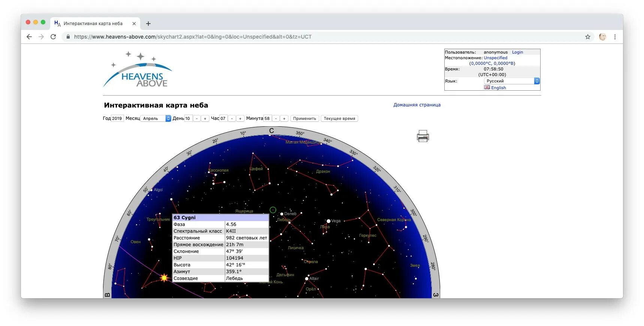This screenshot has height=326, width=644.
Task: Increase the Час value with plus button
Action: coord(240,118)
